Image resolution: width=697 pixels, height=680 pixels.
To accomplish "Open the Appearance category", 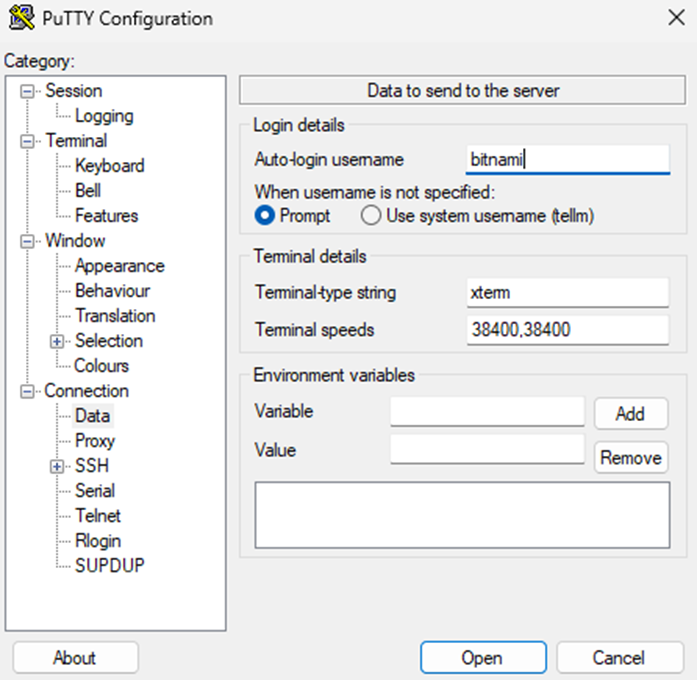I will point(120,266).
